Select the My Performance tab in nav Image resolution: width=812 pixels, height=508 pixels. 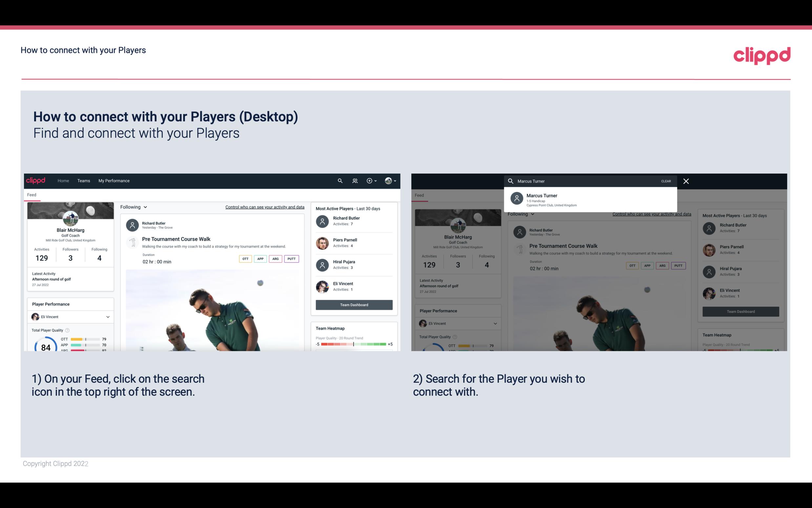click(113, 180)
